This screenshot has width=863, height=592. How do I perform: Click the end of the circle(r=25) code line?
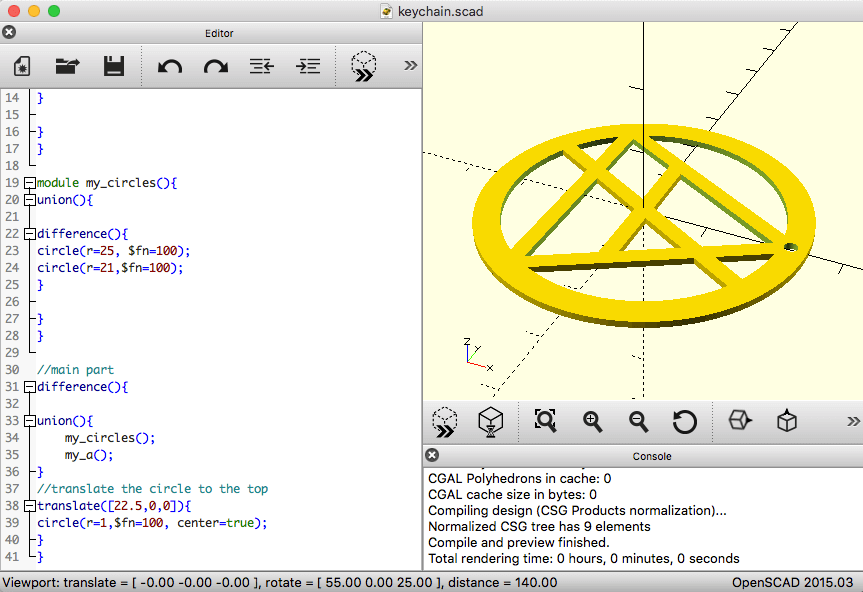[x=190, y=251]
